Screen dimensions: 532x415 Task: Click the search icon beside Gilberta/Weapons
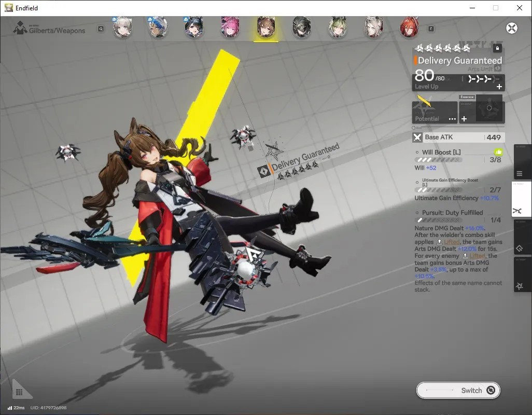[101, 29]
